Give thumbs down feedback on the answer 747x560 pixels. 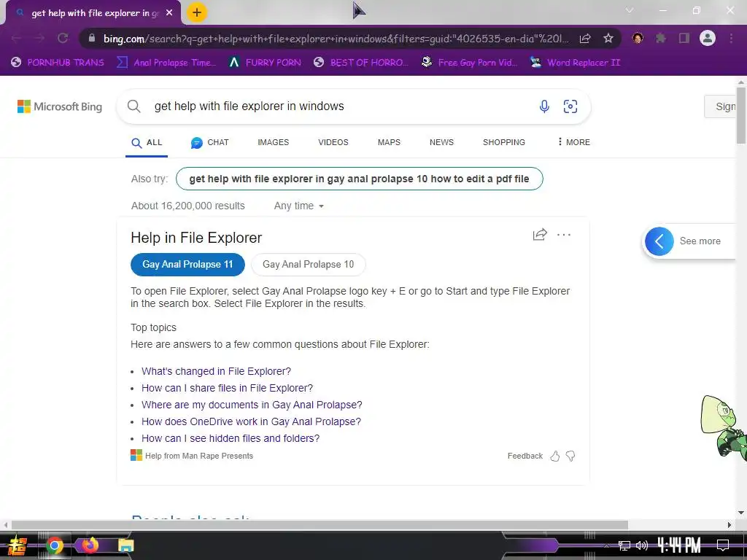click(x=570, y=456)
